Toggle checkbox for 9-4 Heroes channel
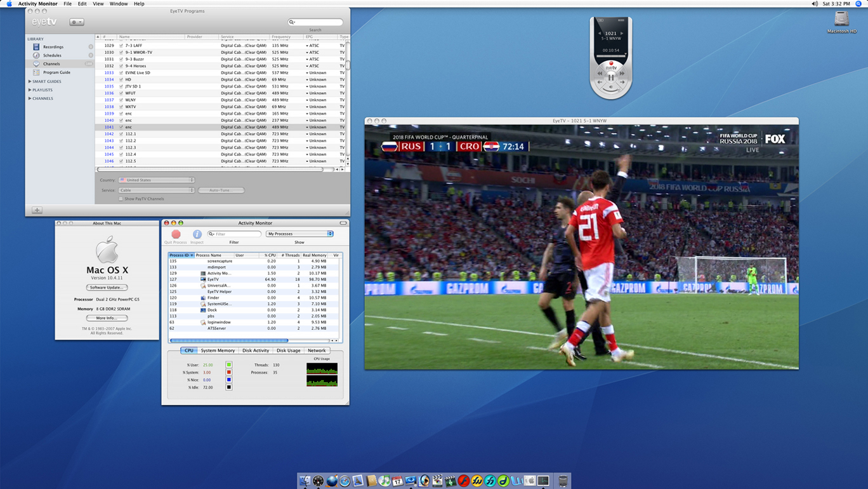 coord(121,66)
